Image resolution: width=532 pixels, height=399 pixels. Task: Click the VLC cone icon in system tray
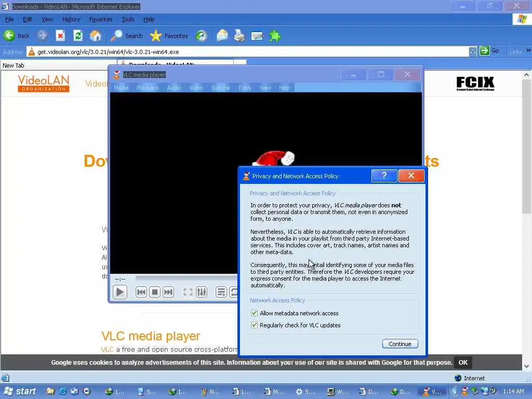(x=465, y=392)
